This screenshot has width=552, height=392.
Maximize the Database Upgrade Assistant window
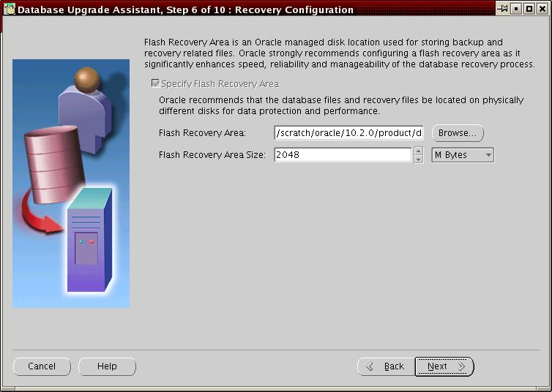tap(529, 9)
